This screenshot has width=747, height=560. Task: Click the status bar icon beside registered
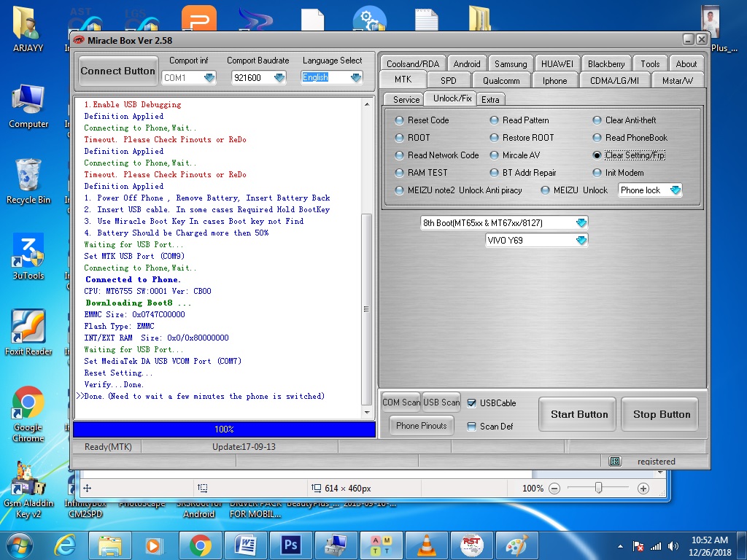[615, 461]
